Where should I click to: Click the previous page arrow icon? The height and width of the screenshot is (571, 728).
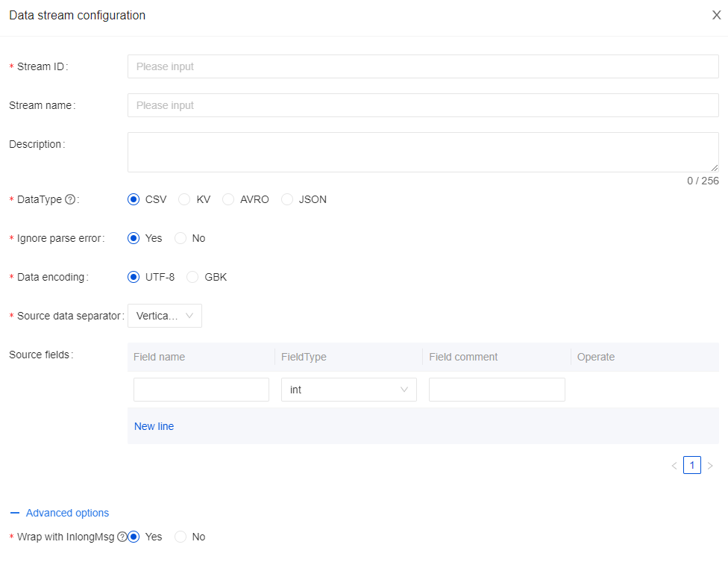pyautogui.click(x=674, y=466)
